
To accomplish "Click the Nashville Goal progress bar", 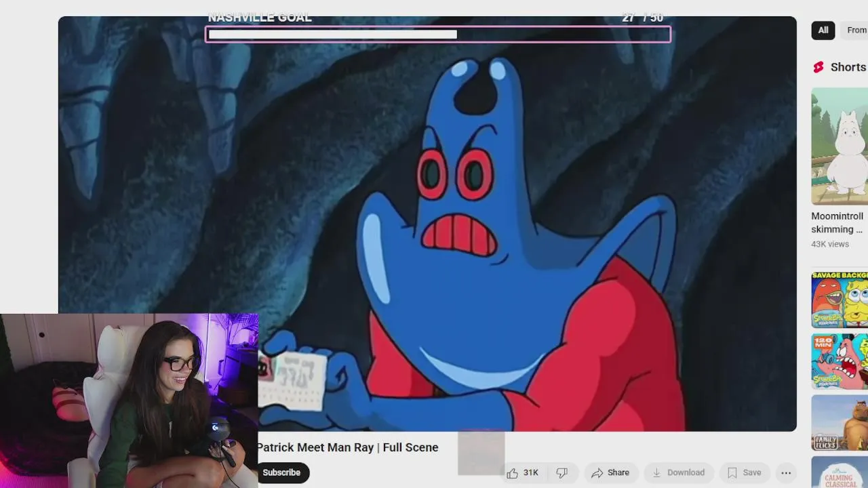I will pyautogui.click(x=438, y=35).
